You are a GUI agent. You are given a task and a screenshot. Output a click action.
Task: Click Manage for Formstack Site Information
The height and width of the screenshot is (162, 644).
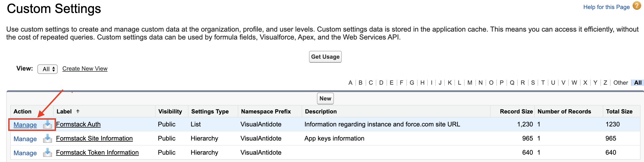coord(25,139)
